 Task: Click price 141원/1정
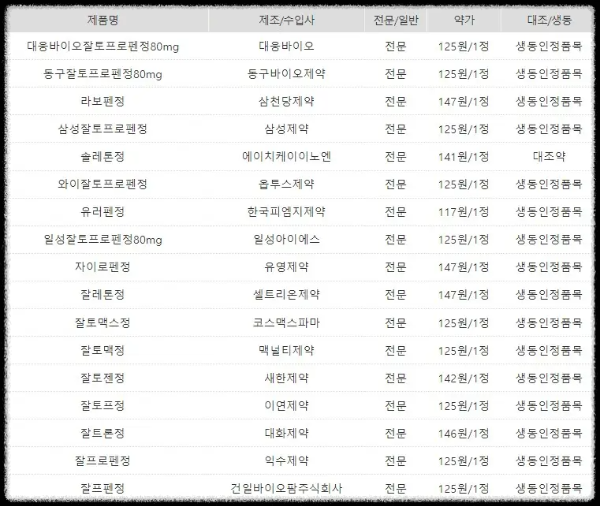coord(464,157)
